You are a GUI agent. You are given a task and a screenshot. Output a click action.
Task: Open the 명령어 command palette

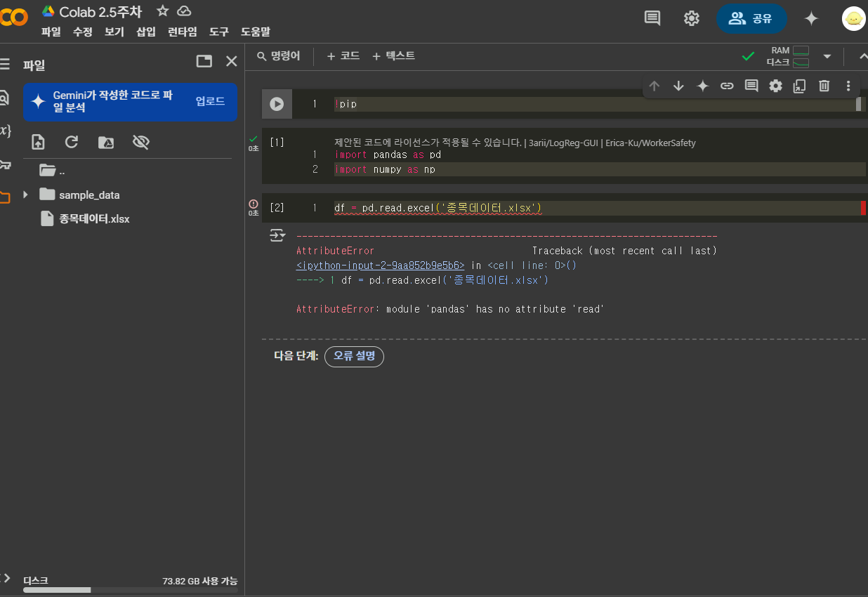coord(279,55)
